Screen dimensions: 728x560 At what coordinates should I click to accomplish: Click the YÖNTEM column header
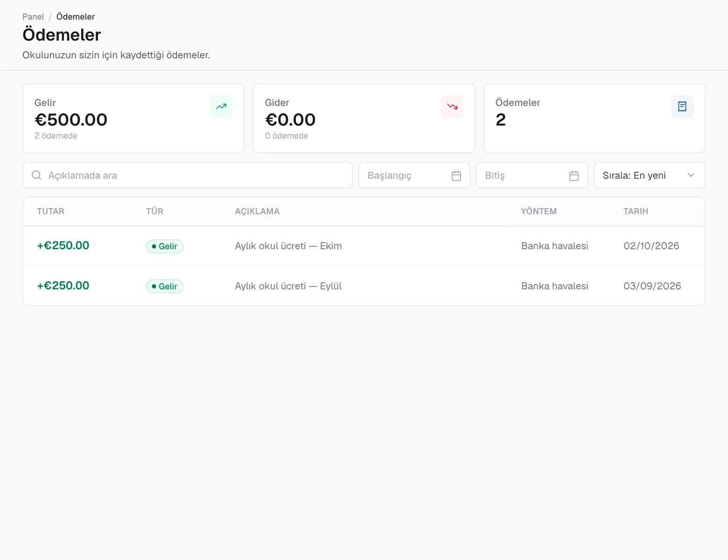click(539, 211)
